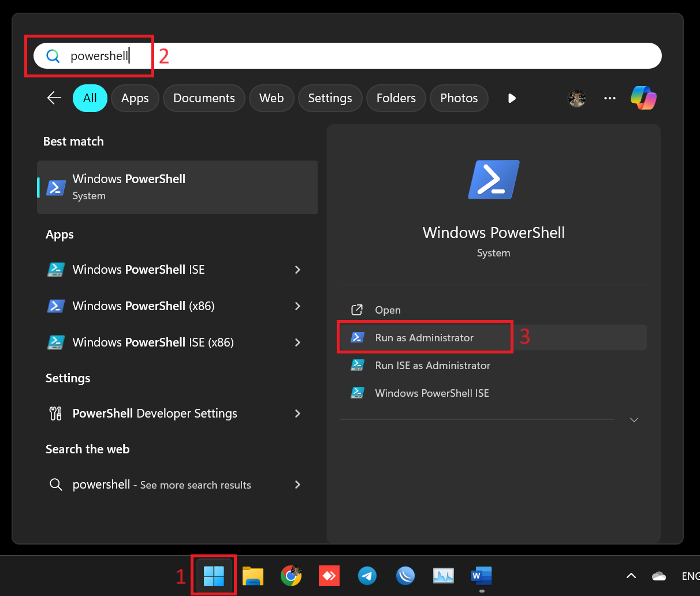Click Open in the preview pane
Screen dimensions: 700x596
coord(493,310)
